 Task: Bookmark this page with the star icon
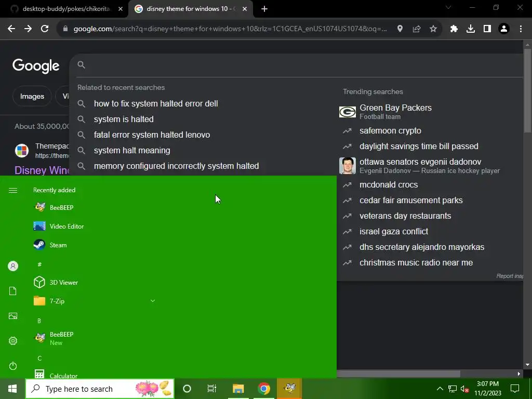coord(433,29)
